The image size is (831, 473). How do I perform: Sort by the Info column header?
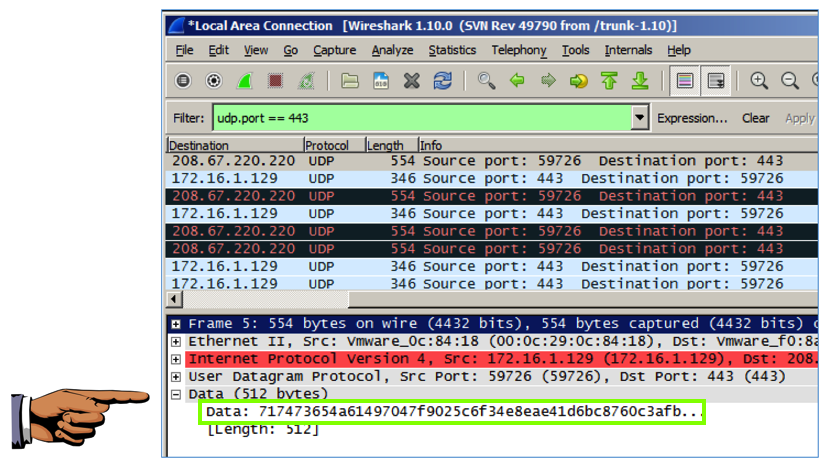pos(618,145)
